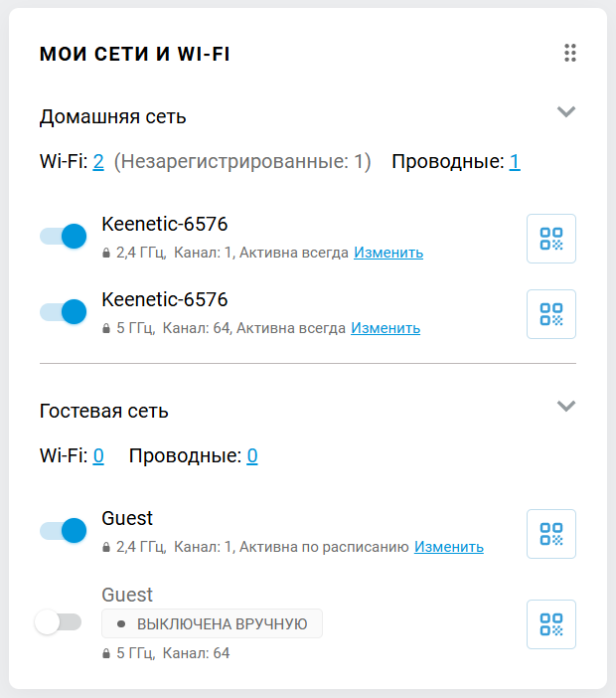Click the МОИ СЕТИ И WI-FI heading
The width and height of the screenshot is (616, 698).
[x=135, y=54]
